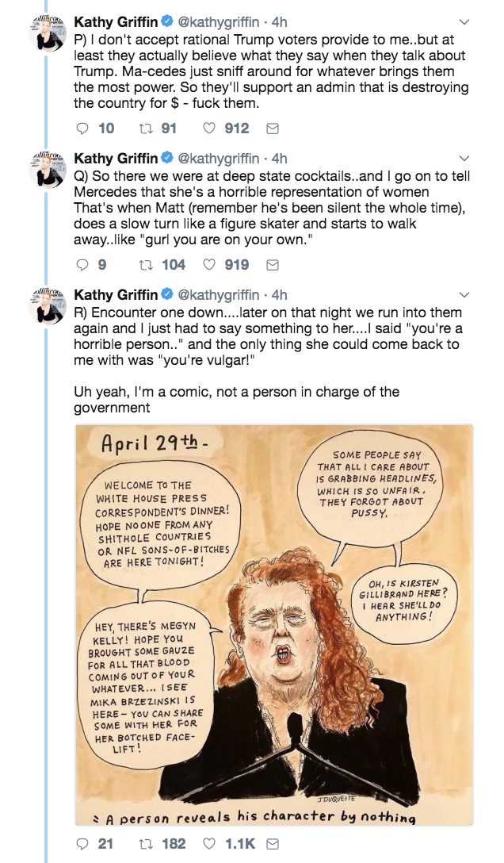Open the 4h timestamp of R) tweet
The height and width of the screenshot is (863, 504).
click(279, 295)
